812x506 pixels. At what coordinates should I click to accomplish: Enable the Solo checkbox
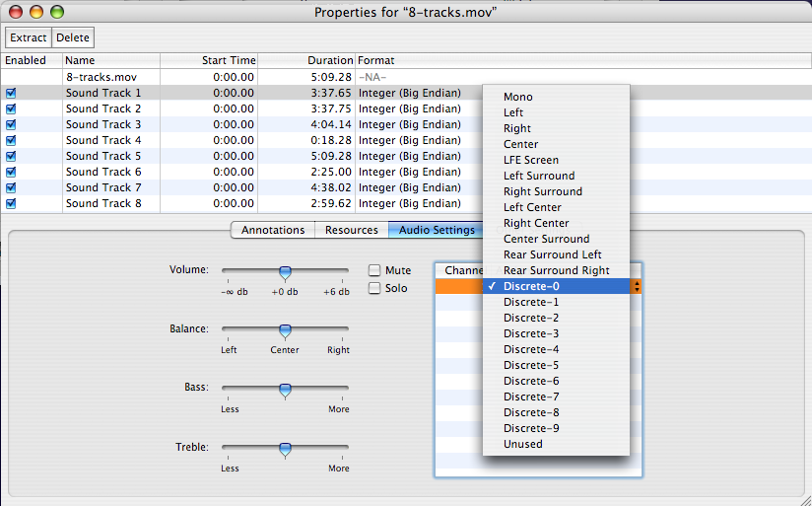(374, 288)
